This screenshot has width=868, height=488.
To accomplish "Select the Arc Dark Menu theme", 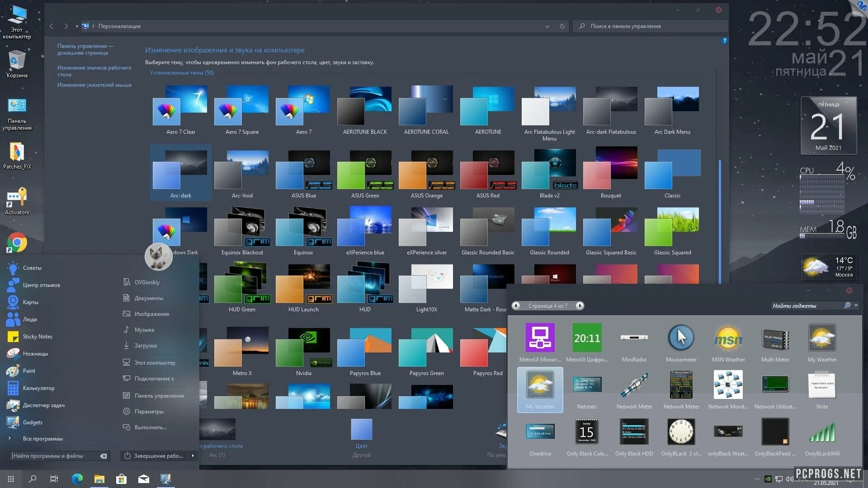I will coord(672,110).
